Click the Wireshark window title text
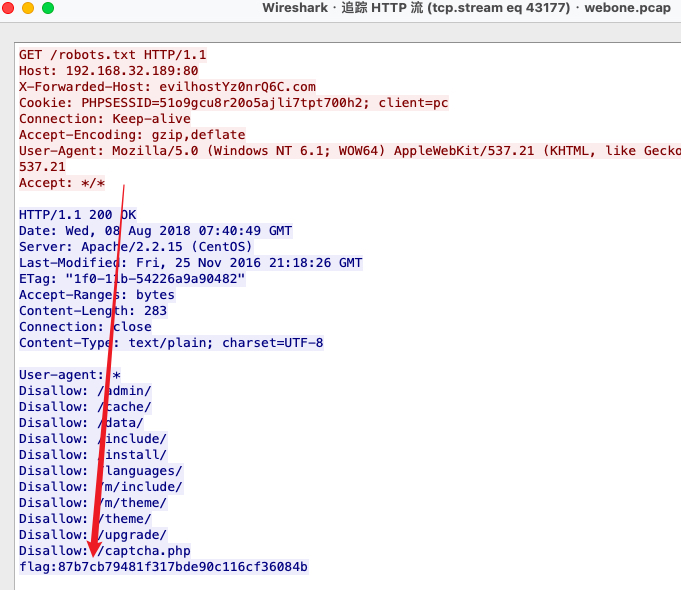This screenshot has height=590, width=681. click(x=470, y=8)
